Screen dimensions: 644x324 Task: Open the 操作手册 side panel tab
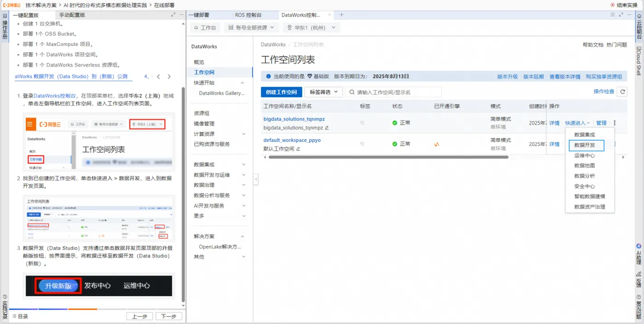[x=5, y=28]
